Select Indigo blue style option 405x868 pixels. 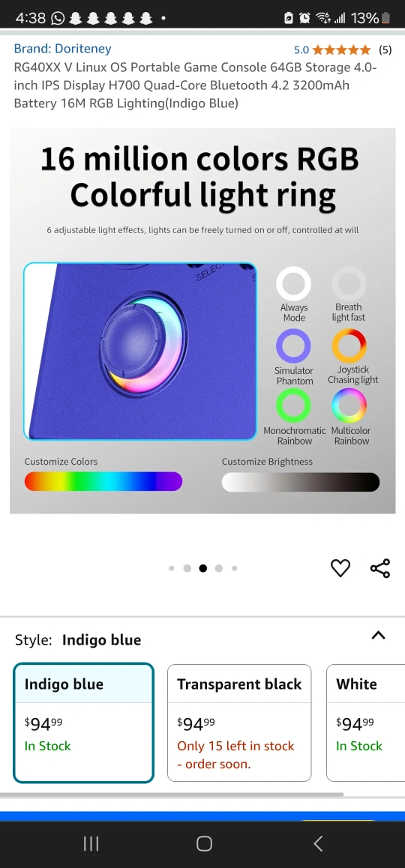click(84, 723)
